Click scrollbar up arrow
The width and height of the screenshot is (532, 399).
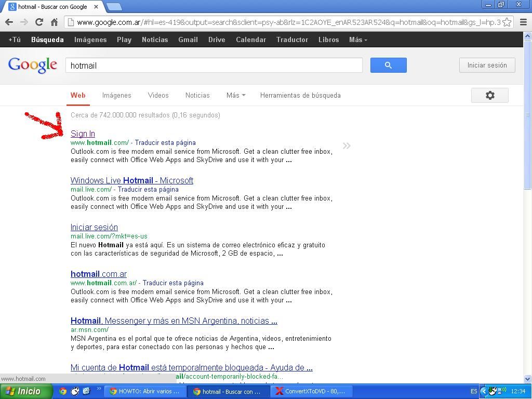click(528, 36)
